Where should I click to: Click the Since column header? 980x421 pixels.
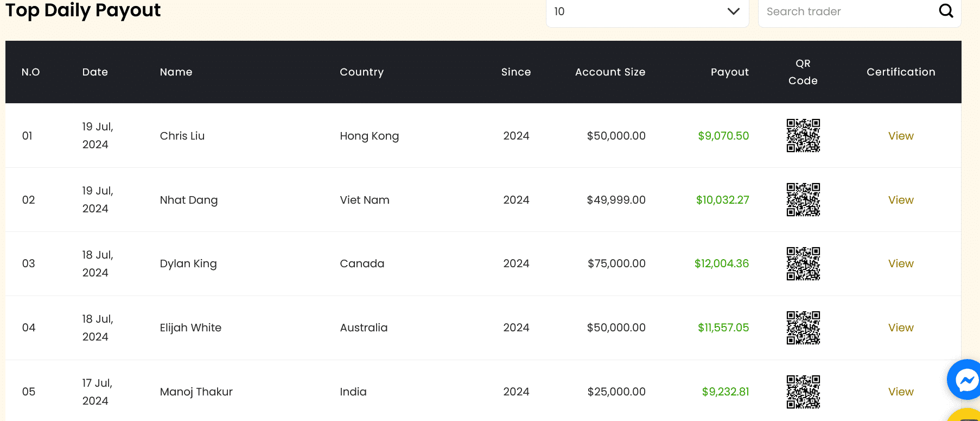tap(516, 72)
